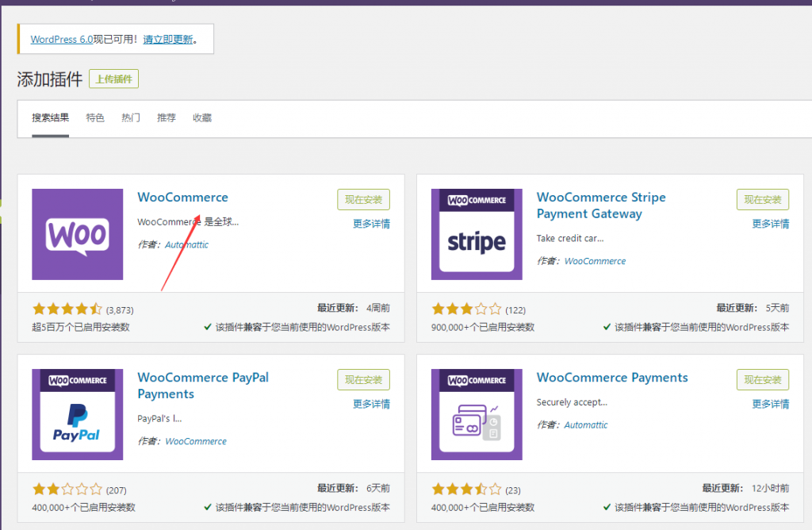Click the text 900,000+个已启用安装数
Viewport: 812px width, 530px height.
tap(483, 328)
